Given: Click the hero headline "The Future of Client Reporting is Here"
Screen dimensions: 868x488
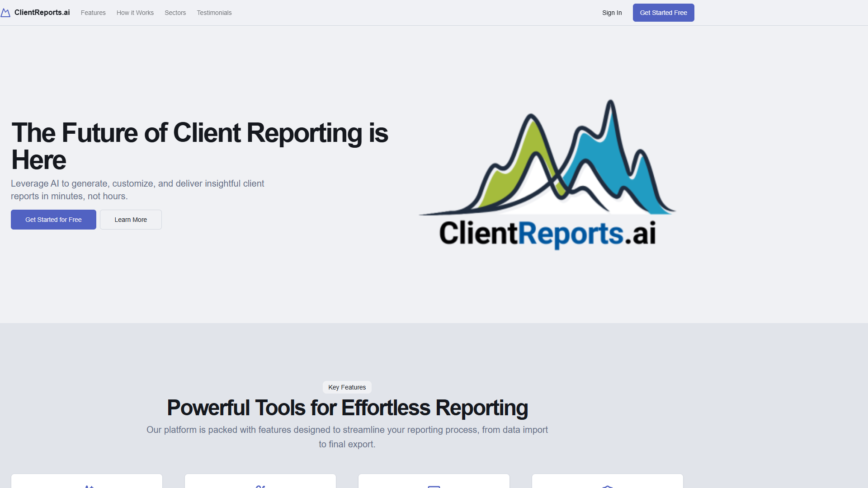Looking at the screenshot, I should (200, 146).
